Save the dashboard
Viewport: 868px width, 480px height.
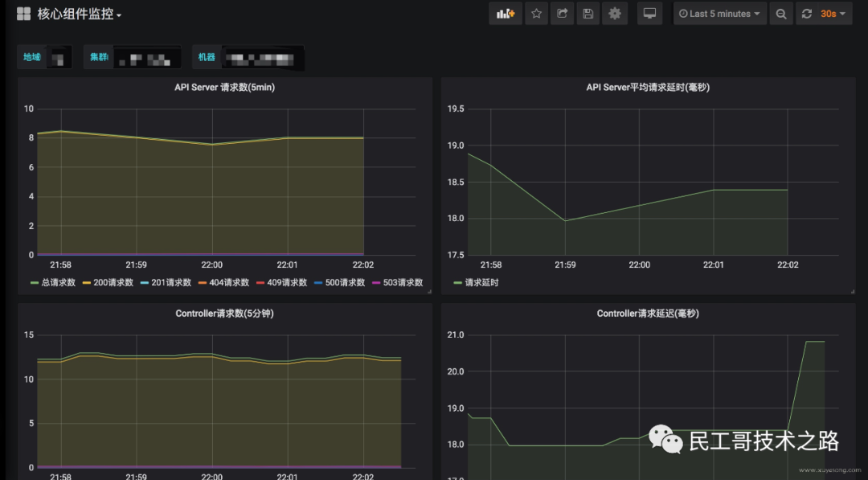coord(588,14)
